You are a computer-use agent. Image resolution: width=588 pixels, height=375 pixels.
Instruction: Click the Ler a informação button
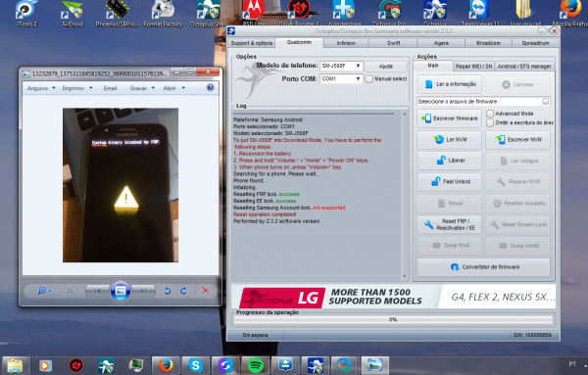click(x=449, y=84)
